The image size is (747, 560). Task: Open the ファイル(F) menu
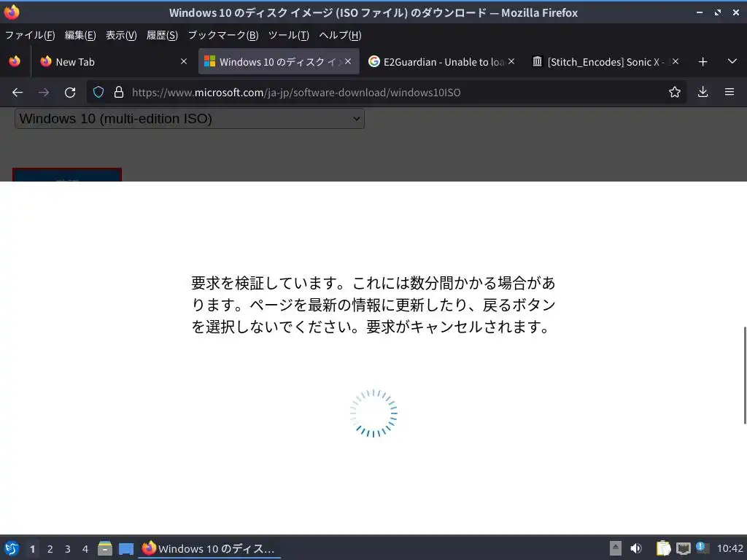pyautogui.click(x=29, y=35)
